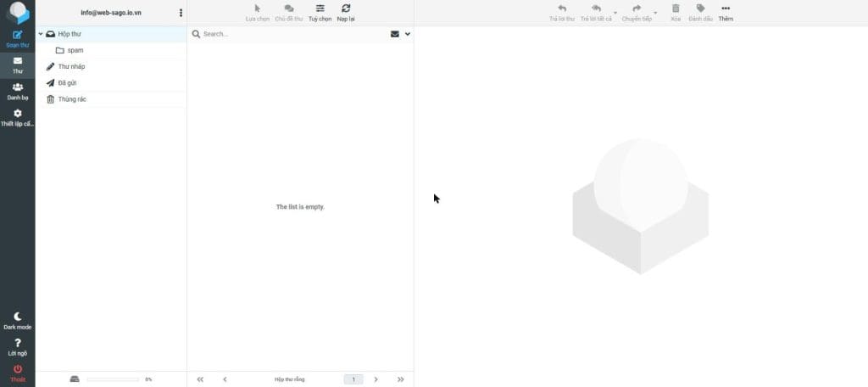Open Soạn thư compose button

[x=18, y=39]
